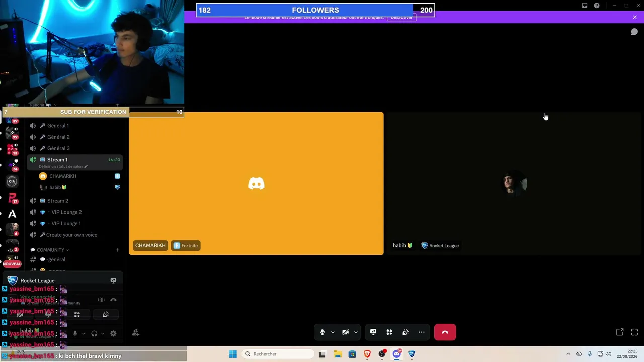Open microphone options arrow in call control bar
This screenshot has width=644, height=362.
click(x=333, y=332)
